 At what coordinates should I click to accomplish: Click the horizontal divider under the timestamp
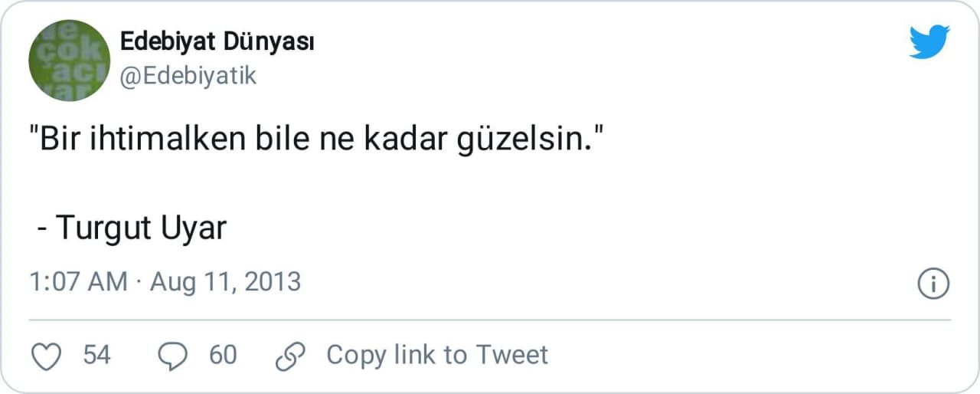click(490, 320)
